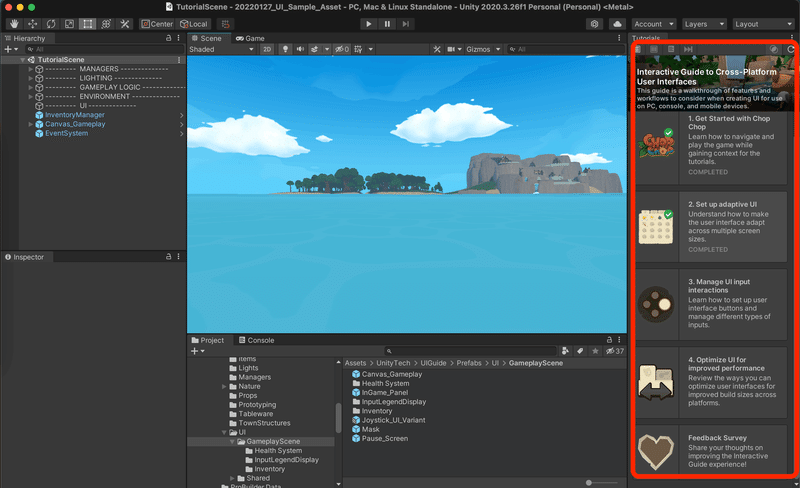This screenshot has width=800, height=488.
Task: Switch to the Game tab
Action: 250,38
